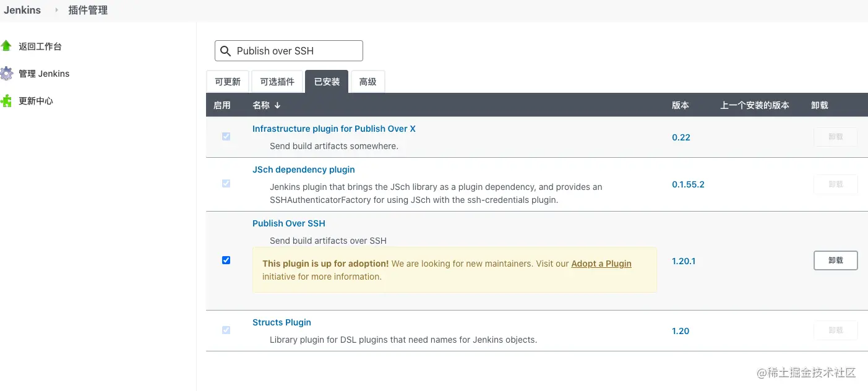
Task: Click the text 'Send build artifacts somewhere.'
Action: point(334,146)
